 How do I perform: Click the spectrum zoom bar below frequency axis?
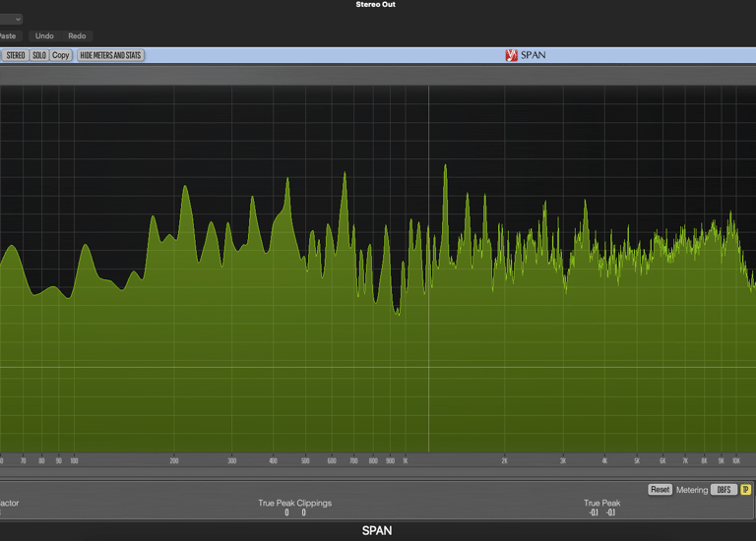pyautogui.click(x=378, y=471)
